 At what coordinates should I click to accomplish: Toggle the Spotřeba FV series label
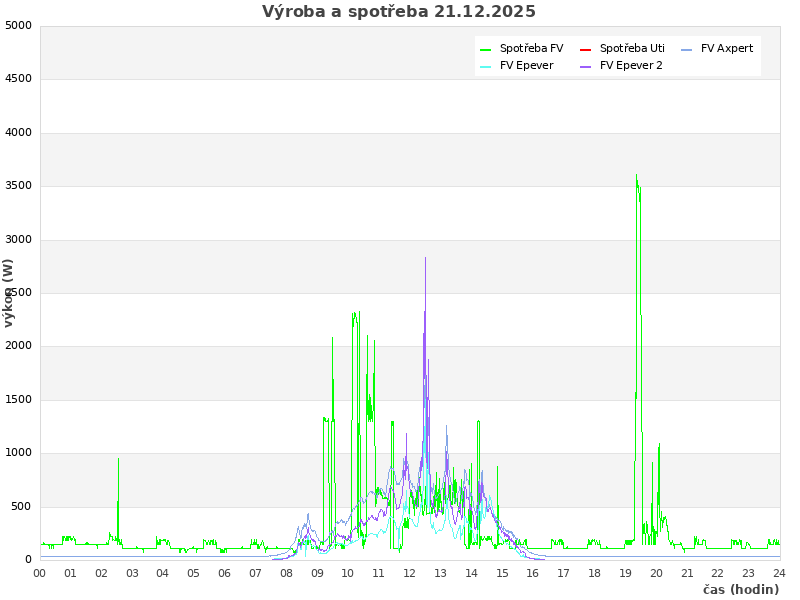pos(531,49)
